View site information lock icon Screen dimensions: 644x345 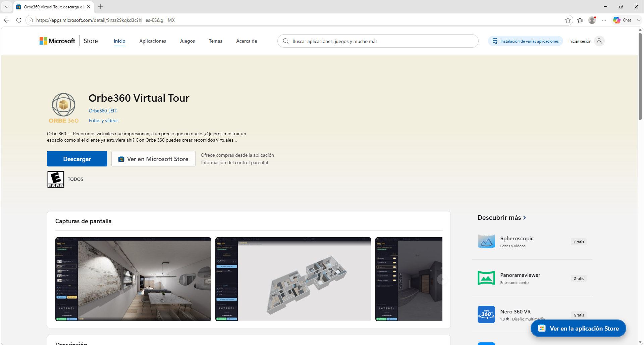click(31, 20)
